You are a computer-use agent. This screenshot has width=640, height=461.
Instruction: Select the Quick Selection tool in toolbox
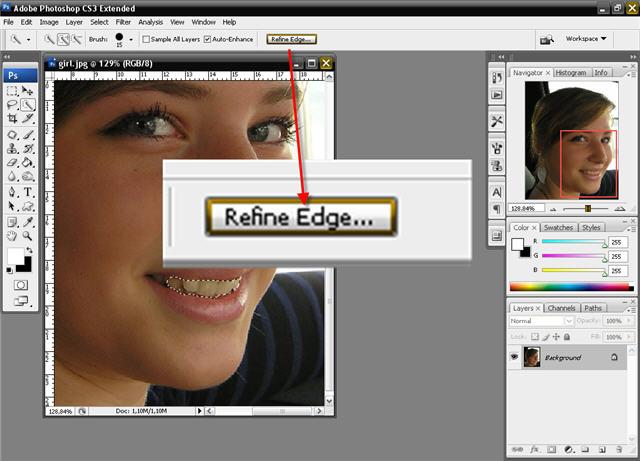(28, 104)
